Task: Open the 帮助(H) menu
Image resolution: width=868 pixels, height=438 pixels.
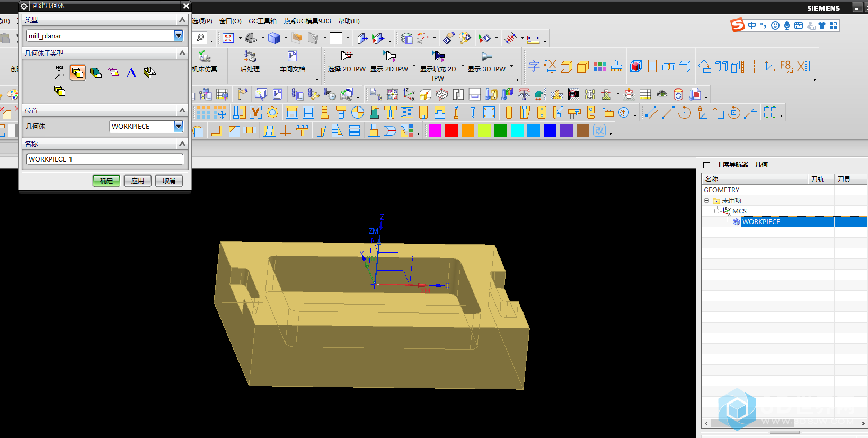Action: coord(349,21)
